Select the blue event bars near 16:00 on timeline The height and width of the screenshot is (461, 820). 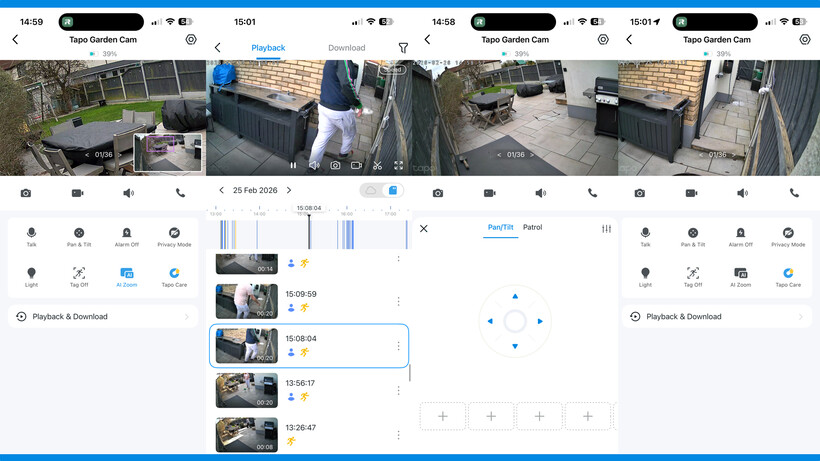(346, 235)
